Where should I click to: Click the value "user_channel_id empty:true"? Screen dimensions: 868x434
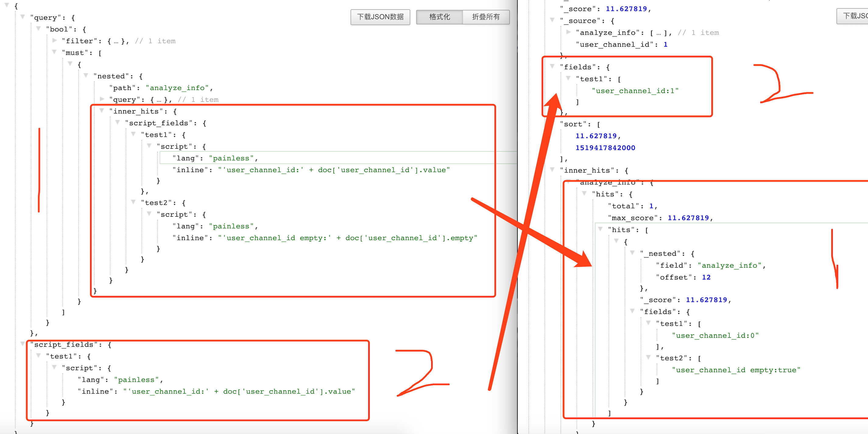[736, 370]
